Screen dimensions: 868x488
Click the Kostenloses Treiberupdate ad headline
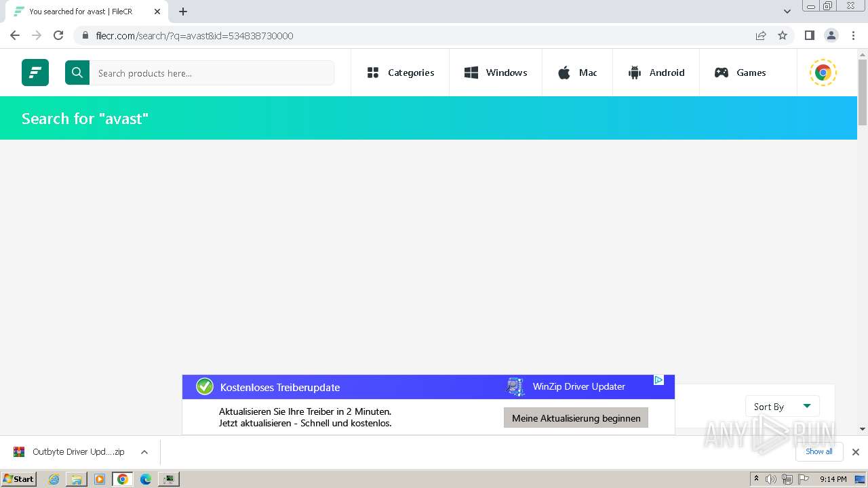click(280, 388)
